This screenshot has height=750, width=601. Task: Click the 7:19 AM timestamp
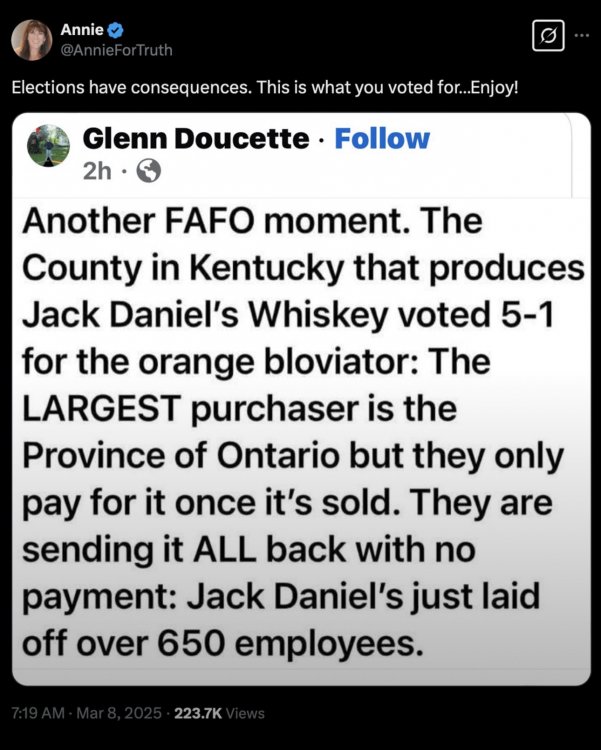(x=39, y=713)
